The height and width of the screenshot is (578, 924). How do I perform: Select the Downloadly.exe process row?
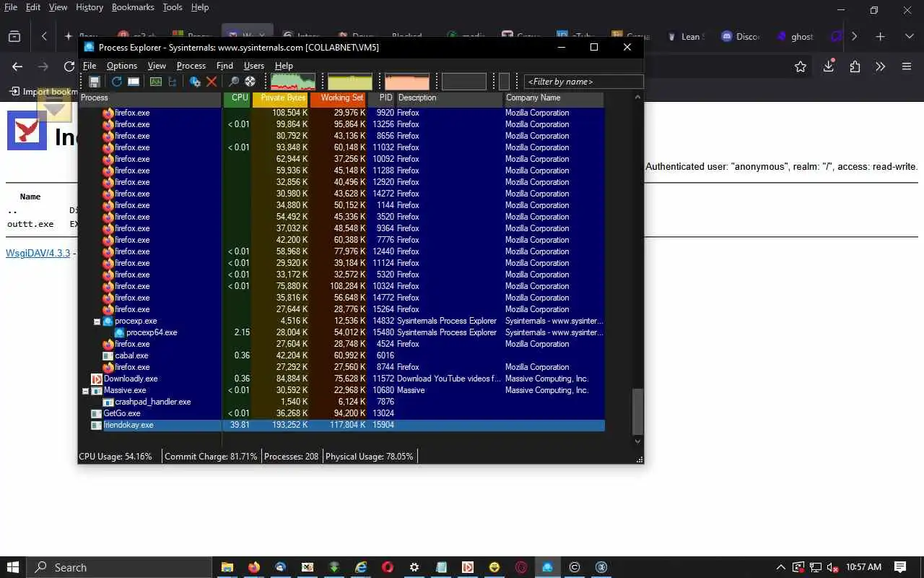click(x=341, y=379)
